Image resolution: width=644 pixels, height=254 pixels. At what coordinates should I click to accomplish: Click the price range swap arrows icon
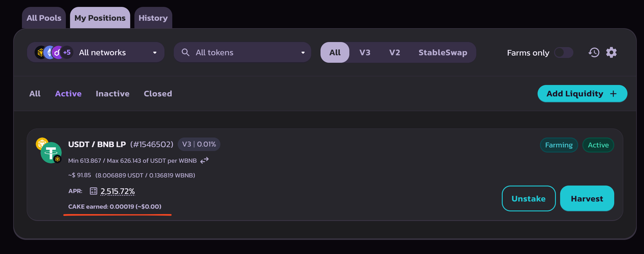(204, 160)
